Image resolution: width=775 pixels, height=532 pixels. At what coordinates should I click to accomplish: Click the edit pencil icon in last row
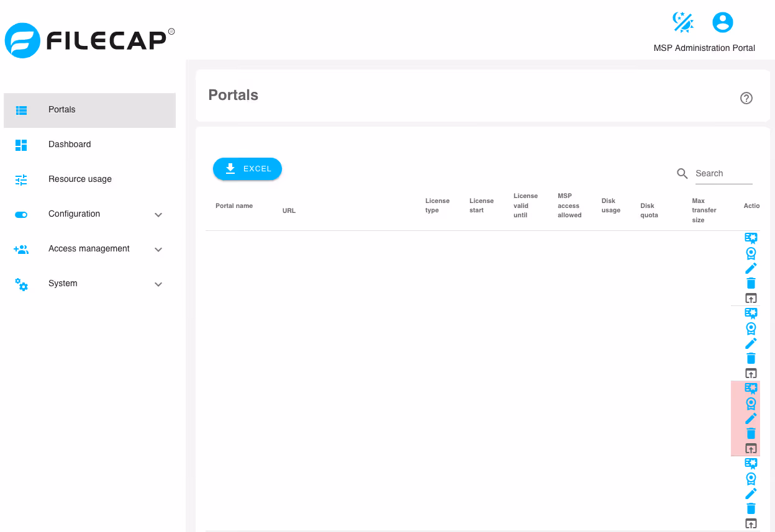coord(751,494)
